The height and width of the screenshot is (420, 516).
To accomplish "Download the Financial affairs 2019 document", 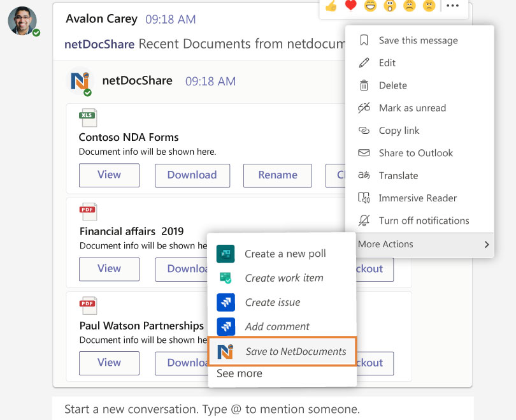I will tap(182, 269).
